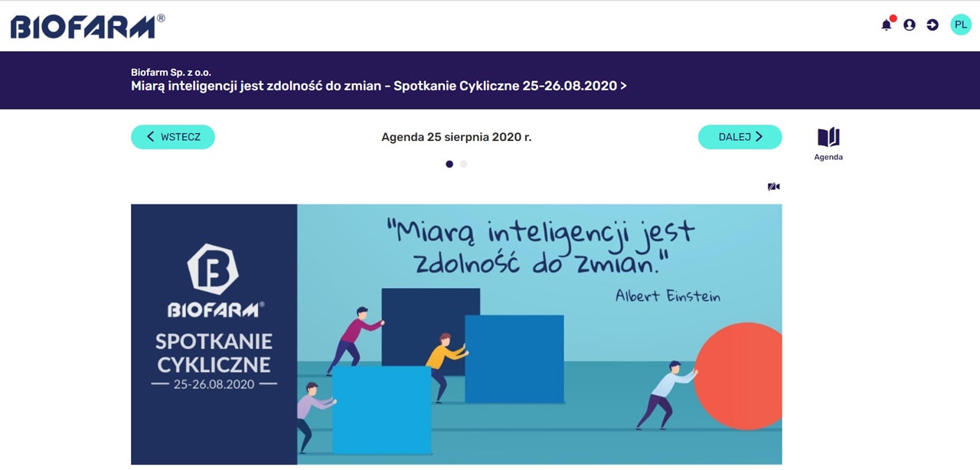Select the first slide indicator dot
Screen dimensions: 980x470
449,164
